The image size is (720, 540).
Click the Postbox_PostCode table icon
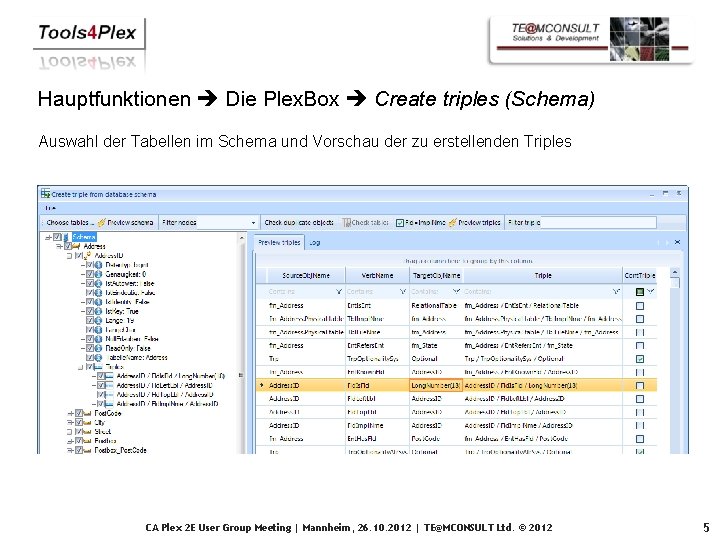click(x=87, y=450)
